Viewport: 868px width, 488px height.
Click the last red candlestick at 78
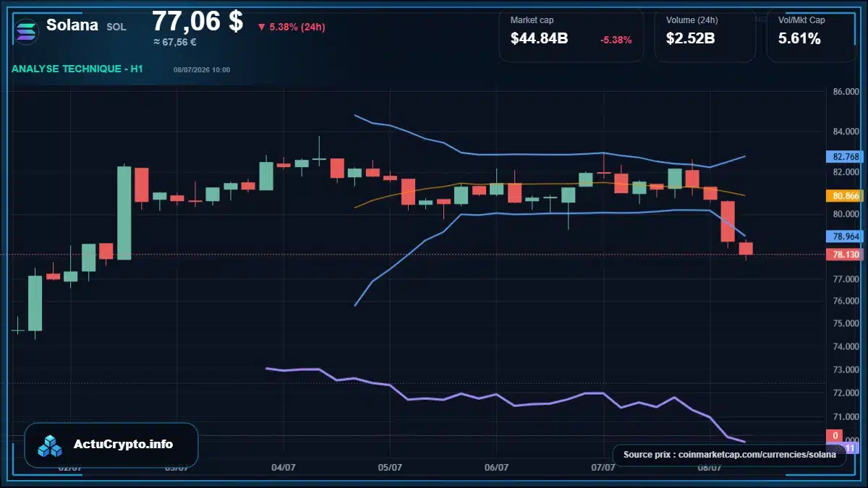(746, 249)
